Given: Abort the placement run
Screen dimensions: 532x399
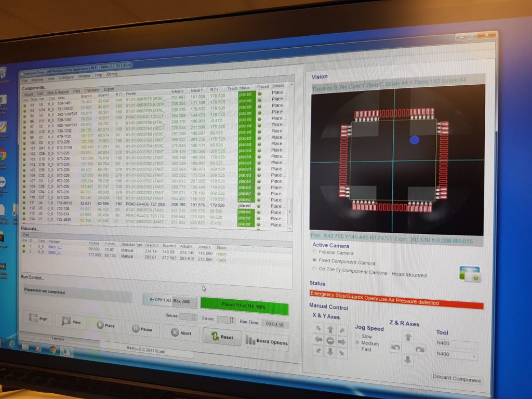Looking at the screenshot, I should pyautogui.click(x=181, y=332).
